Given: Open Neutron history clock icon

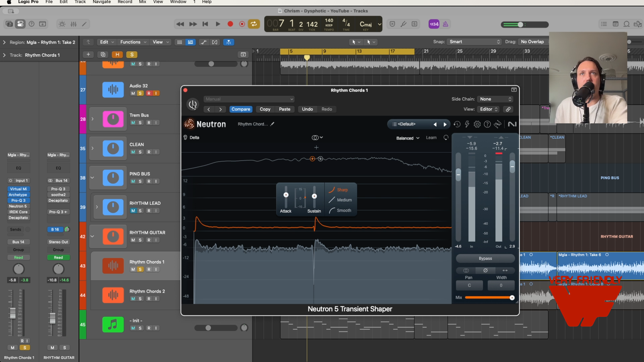Looking at the screenshot, I should tap(457, 124).
